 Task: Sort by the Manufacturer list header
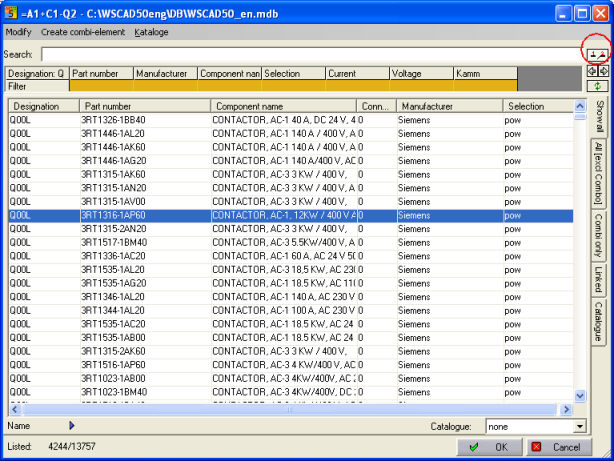(x=450, y=106)
